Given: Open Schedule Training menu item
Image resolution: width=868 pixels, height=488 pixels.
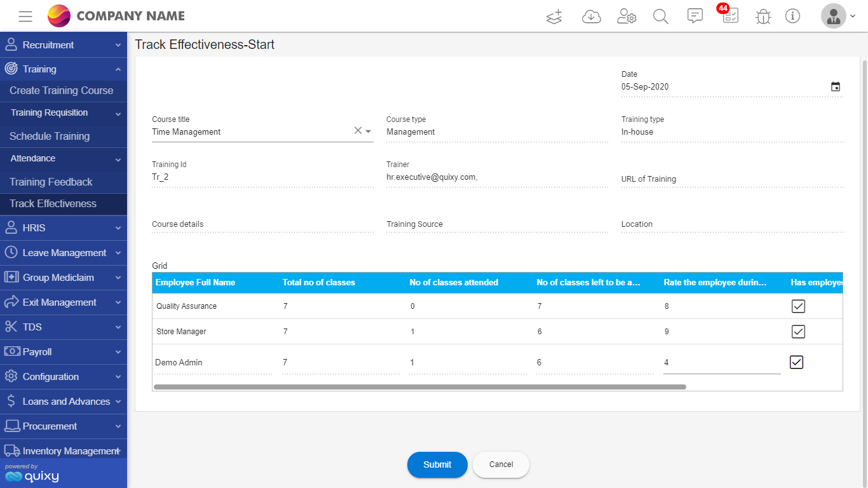Looking at the screenshot, I should click(x=64, y=136).
